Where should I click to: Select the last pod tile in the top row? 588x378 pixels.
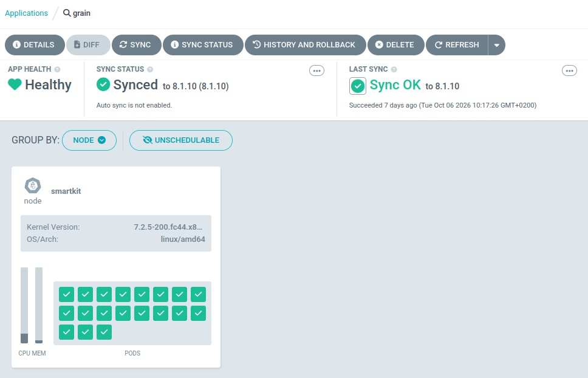click(199, 294)
